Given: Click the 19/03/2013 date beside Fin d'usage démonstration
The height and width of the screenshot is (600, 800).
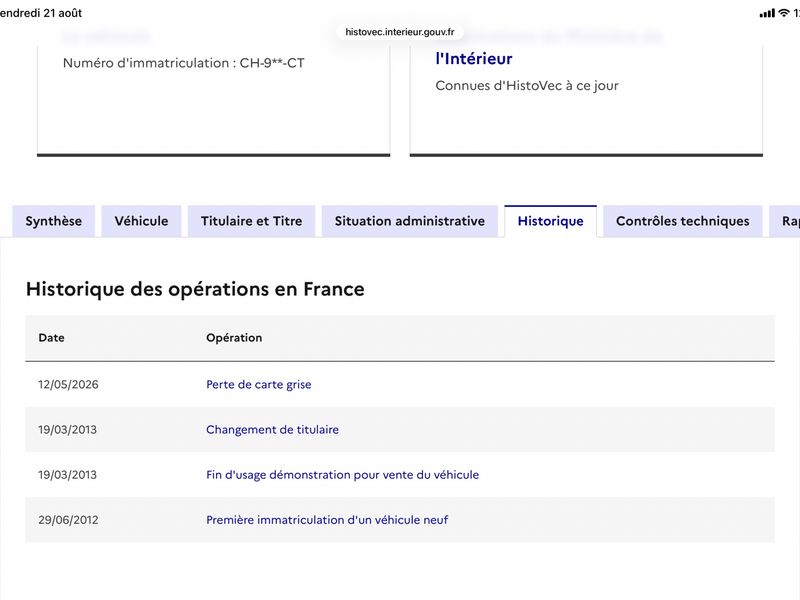Looking at the screenshot, I should click(x=67, y=475).
